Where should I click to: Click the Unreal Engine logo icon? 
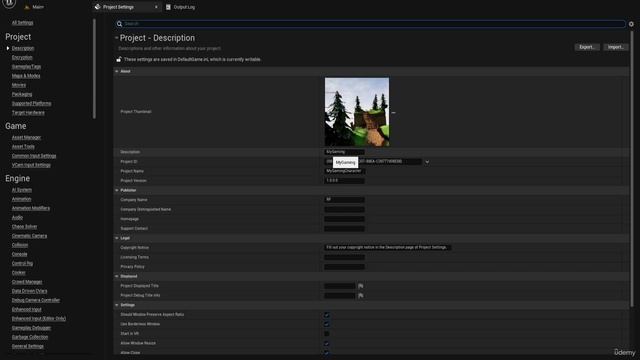coord(9,4)
